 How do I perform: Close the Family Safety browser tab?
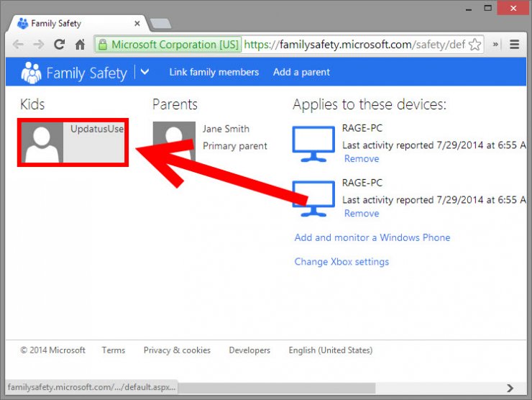(137, 24)
